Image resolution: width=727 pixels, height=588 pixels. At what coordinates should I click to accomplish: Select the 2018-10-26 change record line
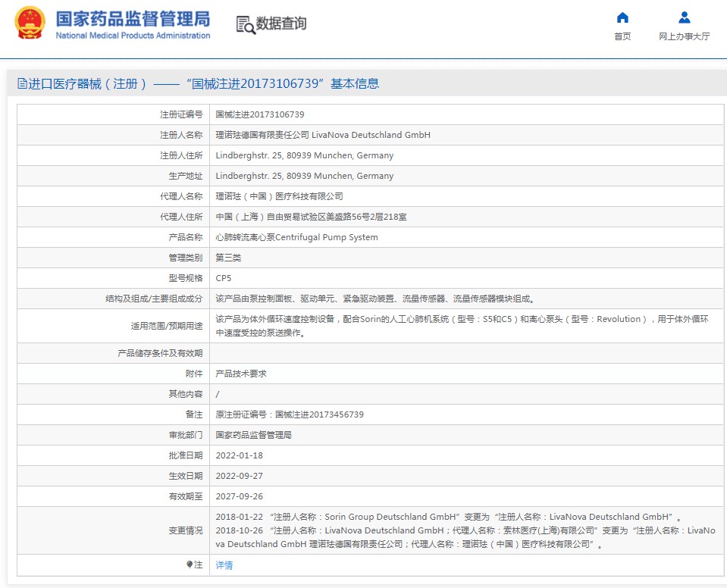[x=465, y=537]
